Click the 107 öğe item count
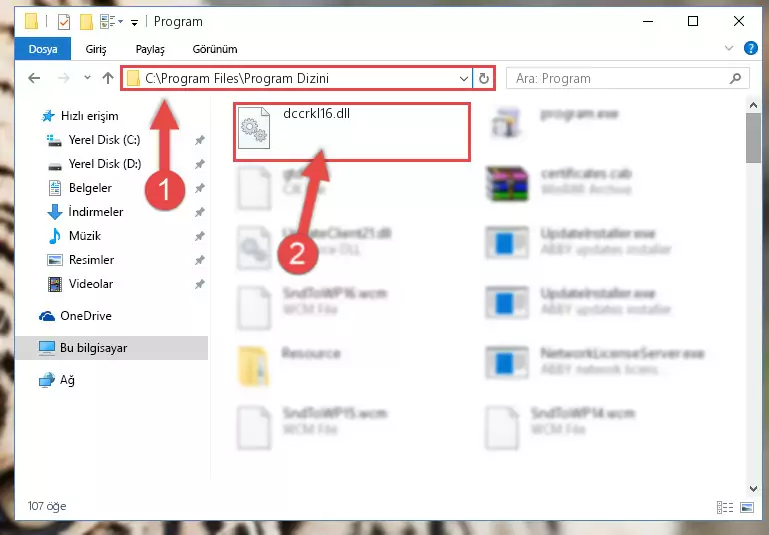Screen dimensions: 769x535 [x=47, y=506]
